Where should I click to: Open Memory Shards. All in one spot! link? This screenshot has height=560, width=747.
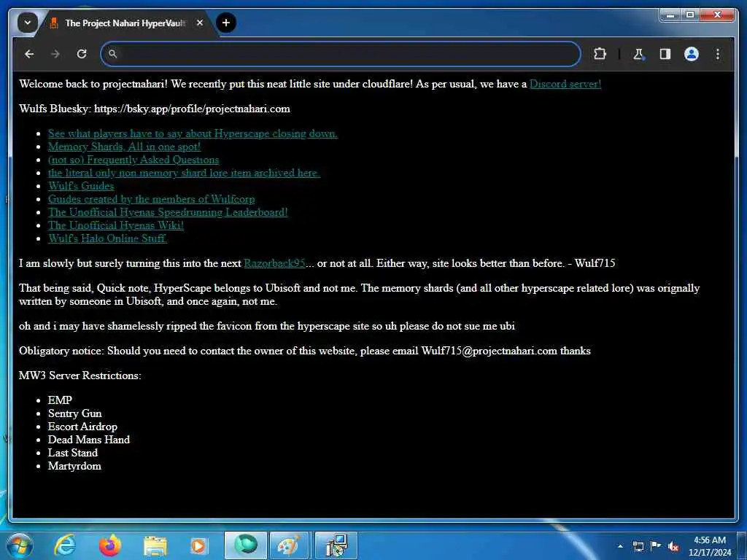point(124,147)
